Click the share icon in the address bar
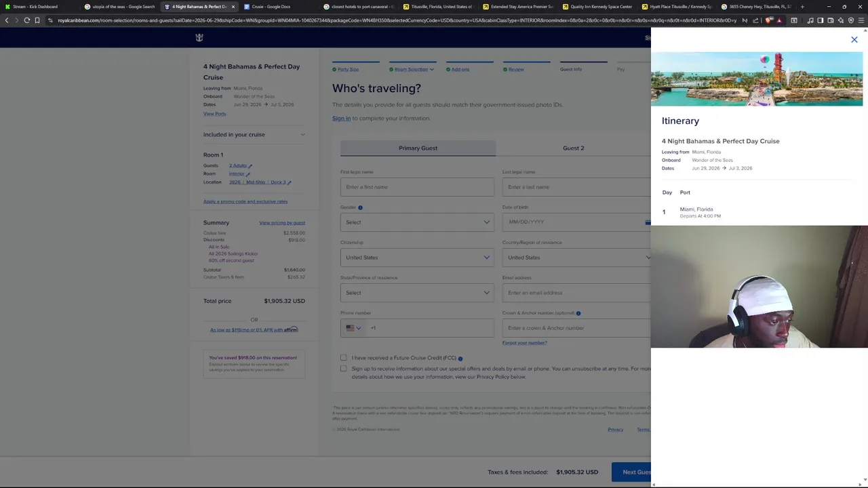 click(755, 20)
